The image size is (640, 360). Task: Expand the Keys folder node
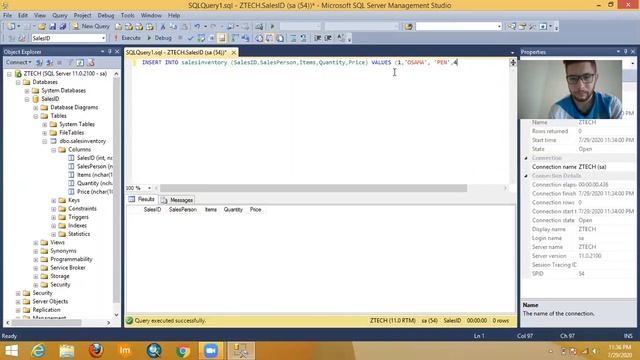54,200
